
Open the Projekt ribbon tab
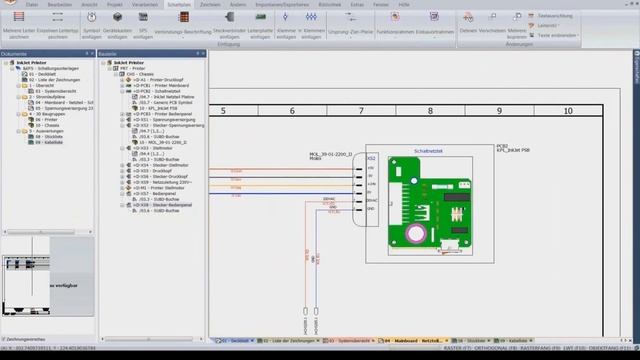(x=115, y=4)
